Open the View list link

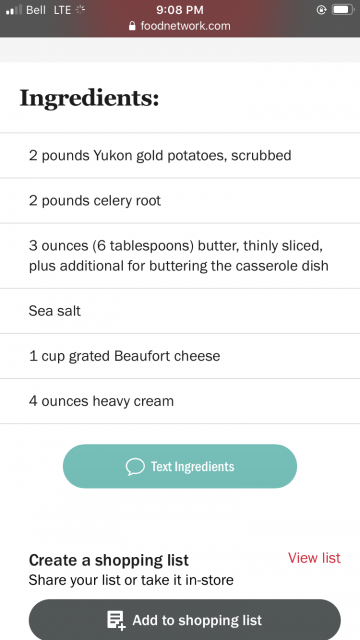click(314, 558)
